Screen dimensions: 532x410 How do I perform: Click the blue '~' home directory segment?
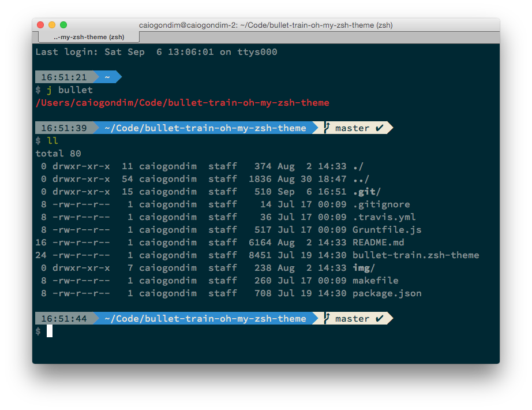coord(107,77)
